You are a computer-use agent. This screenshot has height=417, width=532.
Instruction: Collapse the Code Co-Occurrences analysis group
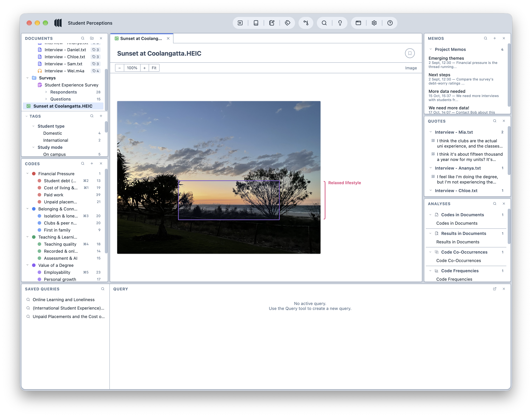(430, 252)
